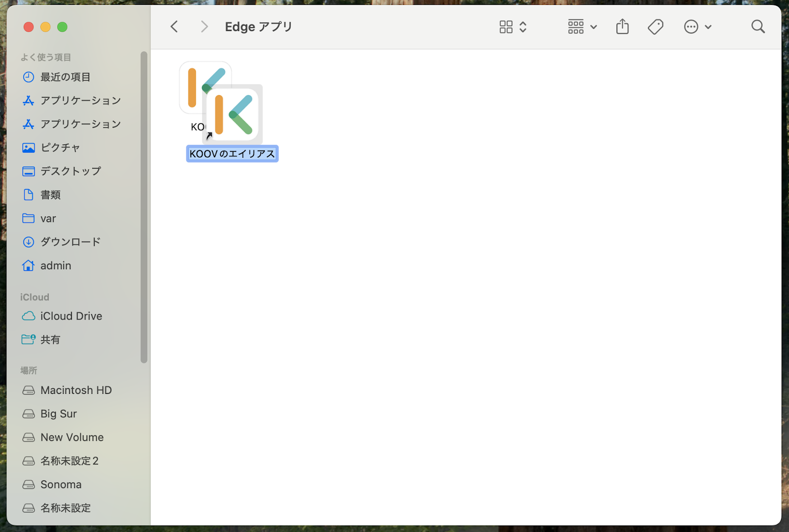Open the view mode up-down chevron selector
This screenshot has height=532, width=789.
(523, 27)
